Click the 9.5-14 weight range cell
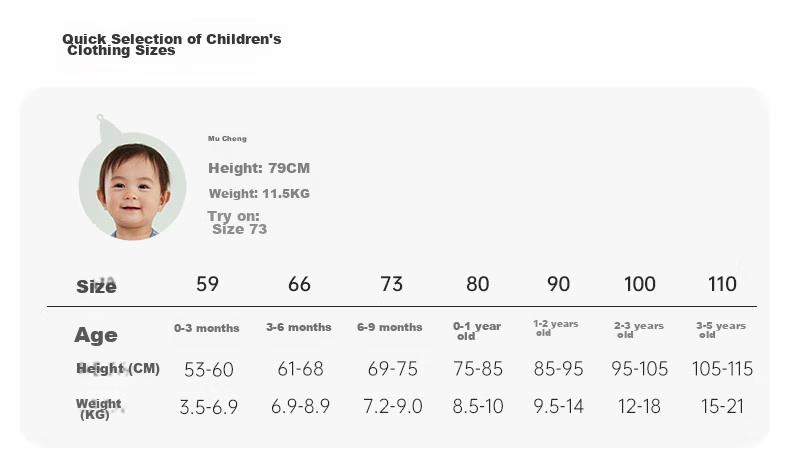This screenshot has width=790, height=467. click(x=558, y=406)
